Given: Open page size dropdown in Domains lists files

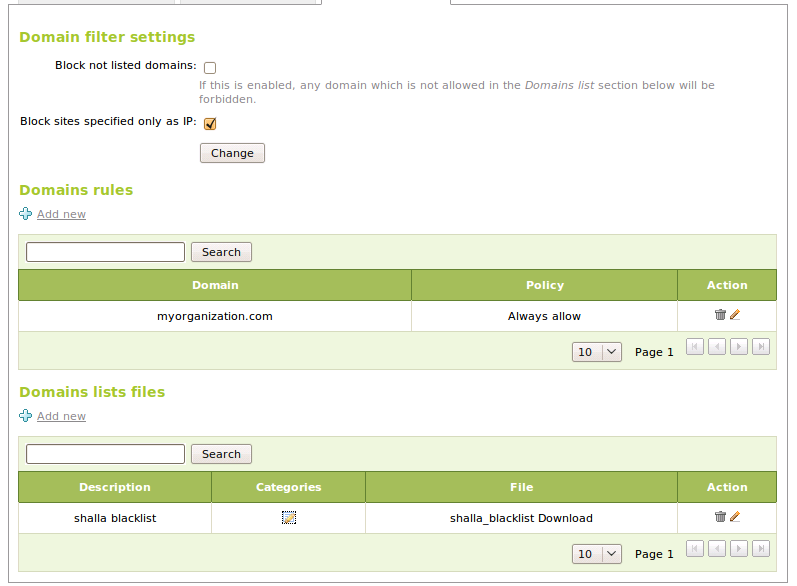Looking at the screenshot, I should [597, 554].
